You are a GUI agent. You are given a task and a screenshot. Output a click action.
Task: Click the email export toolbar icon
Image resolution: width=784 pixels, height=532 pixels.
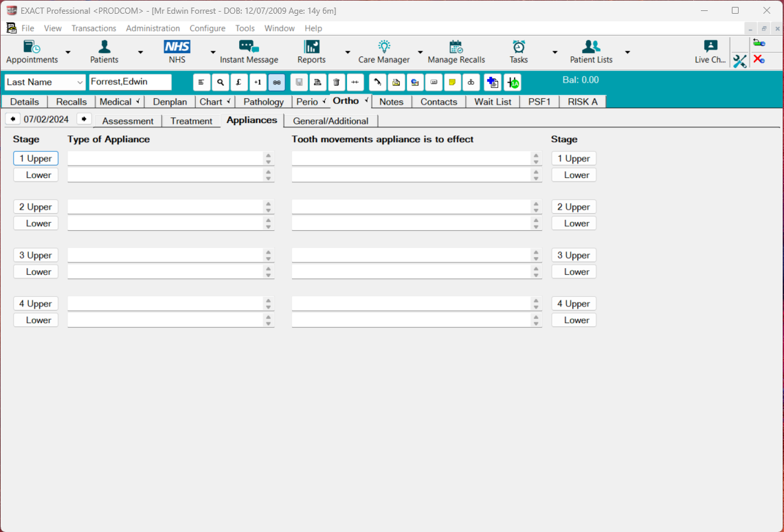(414, 82)
